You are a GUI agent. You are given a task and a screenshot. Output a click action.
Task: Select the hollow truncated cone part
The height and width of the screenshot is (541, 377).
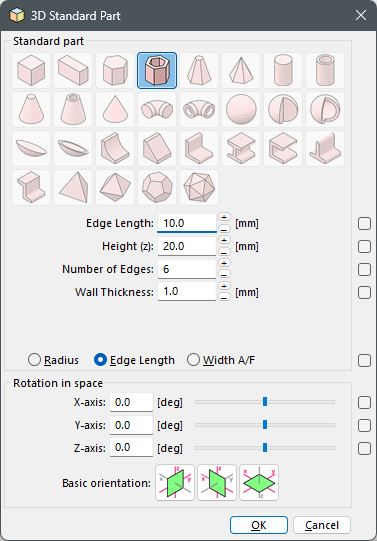73,109
